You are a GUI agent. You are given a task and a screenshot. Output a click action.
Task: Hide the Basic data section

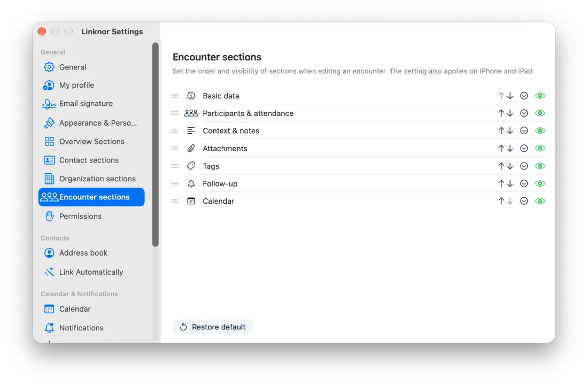(540, 96)
